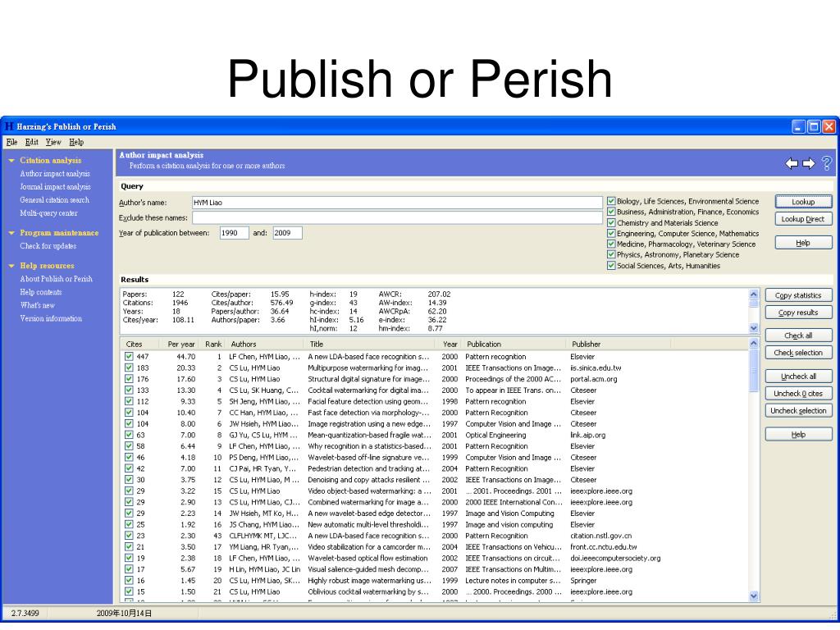840x630 pixels.
Task: Click the Harzing's H application icon
Action: (x=8, y=126)
